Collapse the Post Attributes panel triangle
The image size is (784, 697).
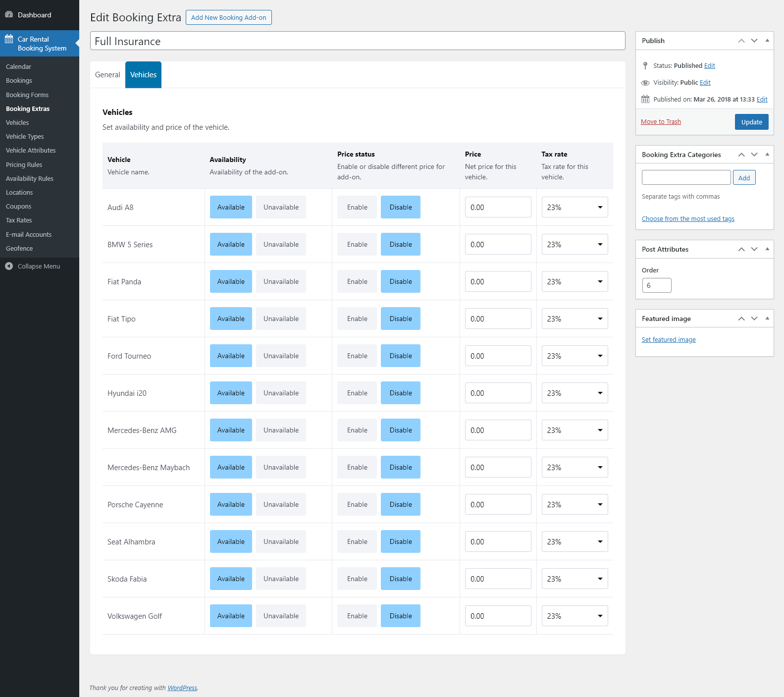[x=767, y=249]
